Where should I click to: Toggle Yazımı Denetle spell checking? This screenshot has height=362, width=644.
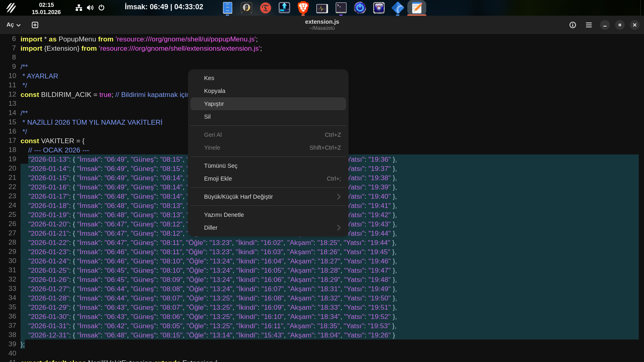(x=268, y=215)
